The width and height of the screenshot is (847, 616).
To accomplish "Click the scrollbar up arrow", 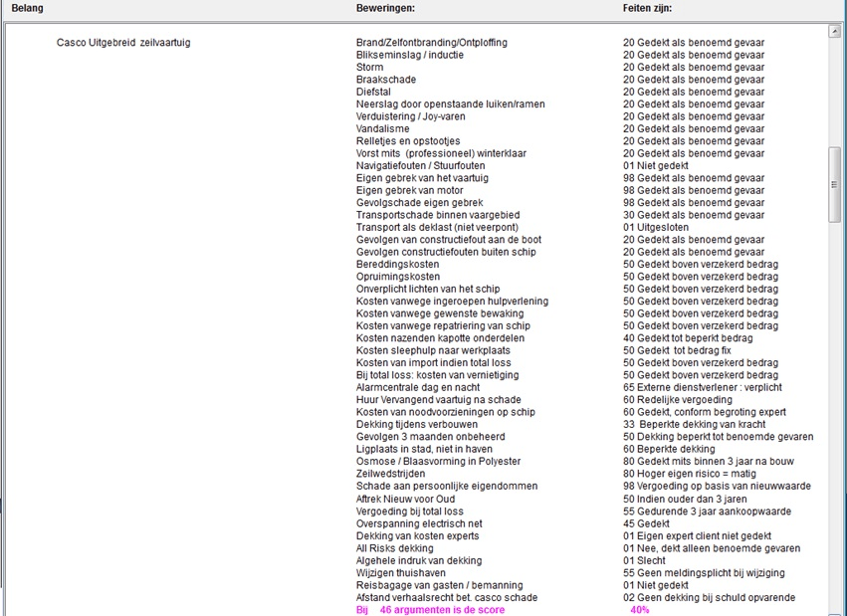I will [834, 31].
